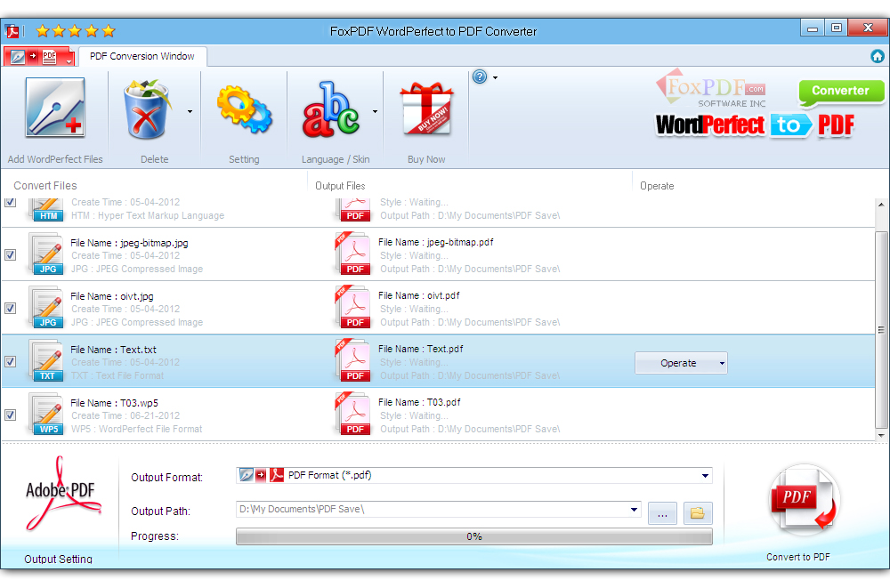Click the PDF output icon for jpeg-bitmap.pdf
This screenshot has width=890, height=588.
353,254
